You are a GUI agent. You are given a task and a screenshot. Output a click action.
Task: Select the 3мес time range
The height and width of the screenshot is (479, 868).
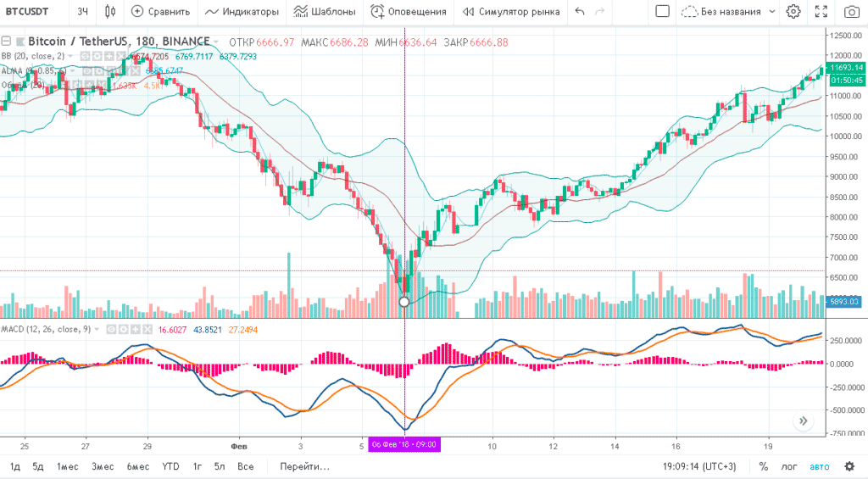point(103,466)
